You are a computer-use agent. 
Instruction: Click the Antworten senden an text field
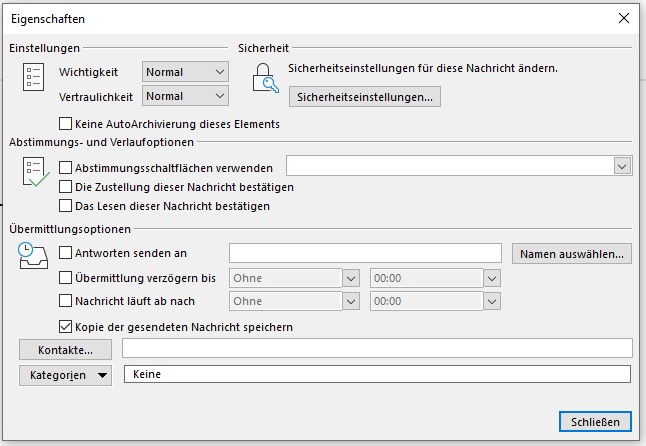[x=365, y=253]
